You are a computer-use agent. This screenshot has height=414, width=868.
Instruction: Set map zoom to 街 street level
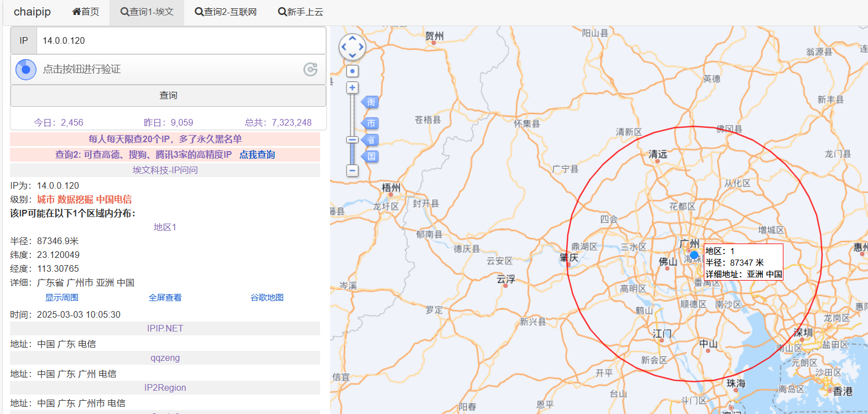(370, 102)
